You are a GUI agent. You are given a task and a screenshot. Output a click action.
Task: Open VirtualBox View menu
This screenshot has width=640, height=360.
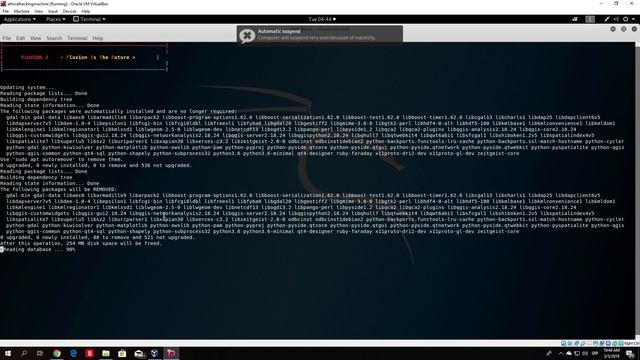pyautogui.click(x=38, y=11)
